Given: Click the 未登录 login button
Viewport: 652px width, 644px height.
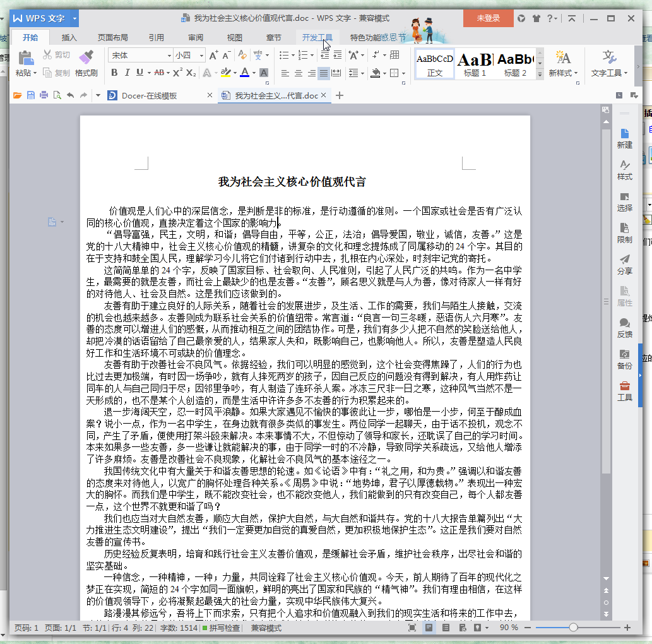Looking at the screenshot, I should (487, 19).
